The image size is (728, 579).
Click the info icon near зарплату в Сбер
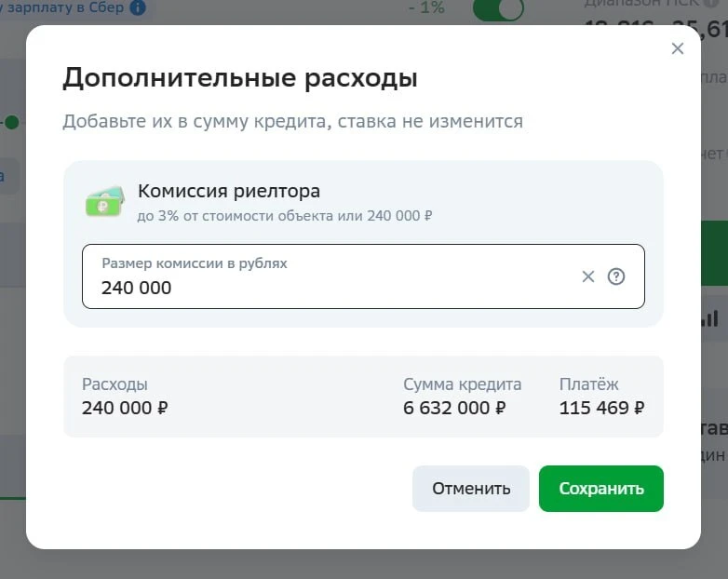click(x=138, y=7)
